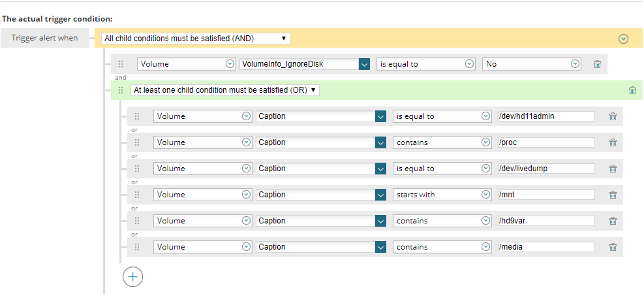
Task: Delete the OR condition group
Action: 632,90
